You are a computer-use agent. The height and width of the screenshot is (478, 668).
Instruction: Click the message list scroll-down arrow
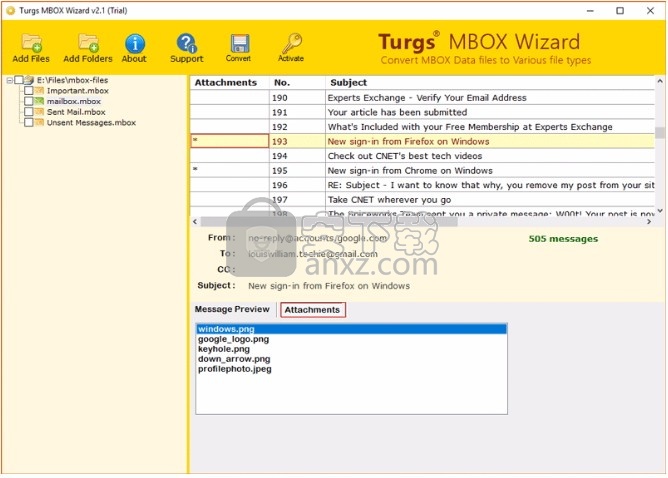pyautogui.click(x=660, y=210)
